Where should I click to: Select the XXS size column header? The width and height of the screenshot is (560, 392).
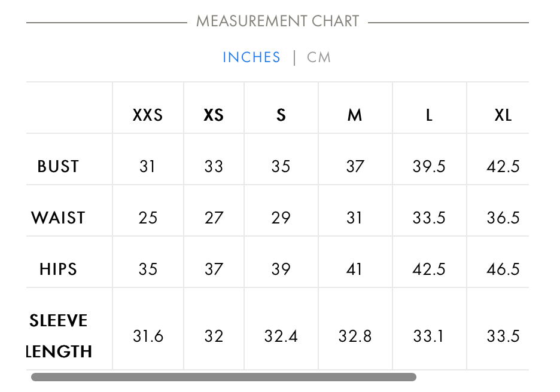(148, 115)
